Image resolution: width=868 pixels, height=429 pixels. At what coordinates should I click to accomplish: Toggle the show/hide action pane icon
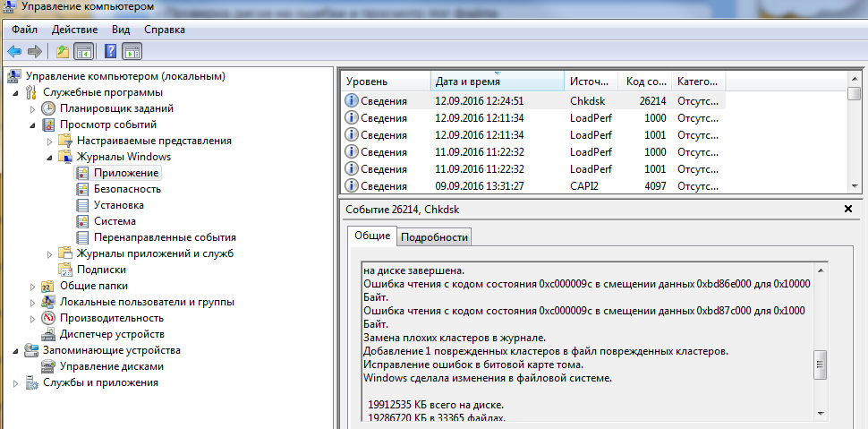click(x=132, y=52)
